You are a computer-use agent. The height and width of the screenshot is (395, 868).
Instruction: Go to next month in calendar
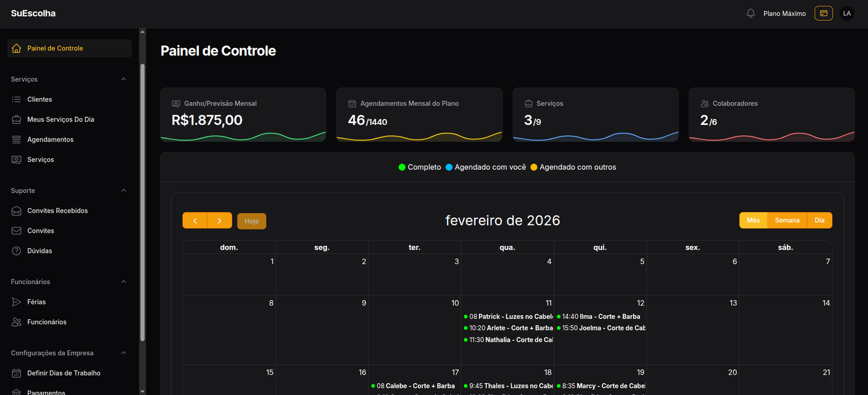click(x=219, y=221)
